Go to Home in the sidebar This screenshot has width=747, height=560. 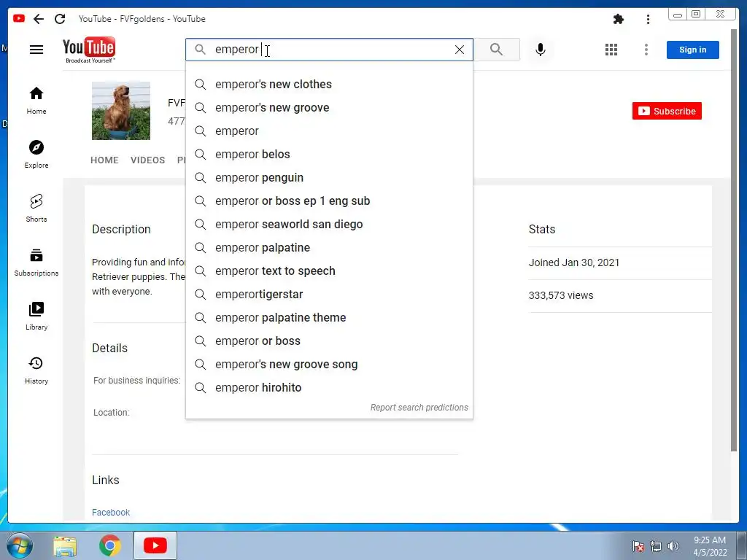(36, 101)
